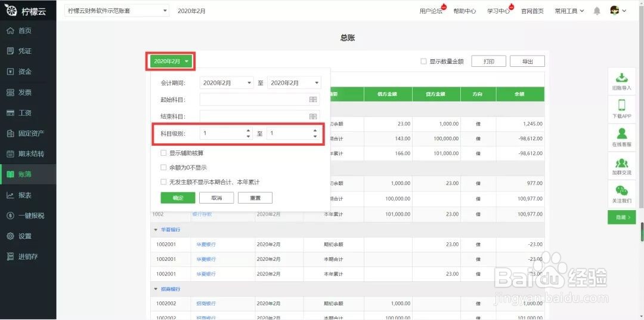
Task: Enable 无发生额不显示本期合计、本年累计 checkbox
Action: tap(163, 182)
